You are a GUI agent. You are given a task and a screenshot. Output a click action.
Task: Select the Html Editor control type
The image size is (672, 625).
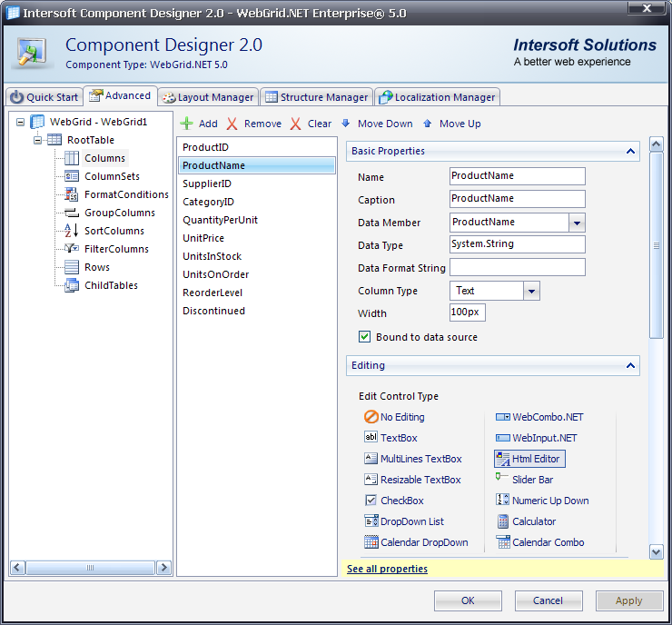[529, 459]
